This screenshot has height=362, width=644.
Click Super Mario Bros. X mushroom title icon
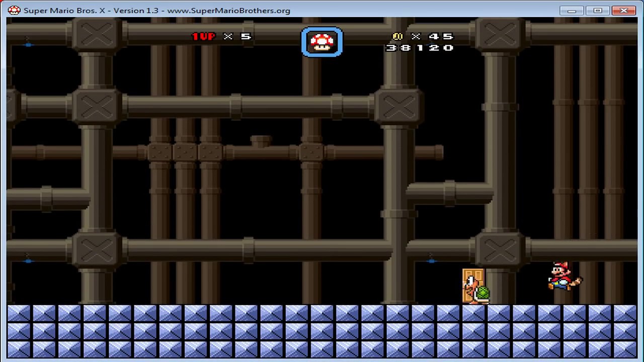[x=14, y=10]
